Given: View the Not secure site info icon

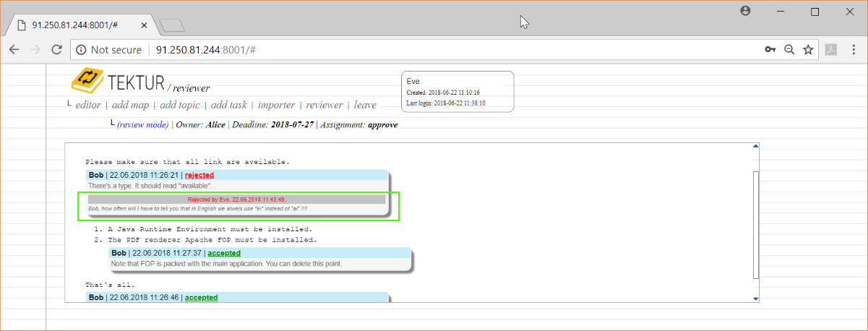Looking at the screenshot, I should [81, 50].
